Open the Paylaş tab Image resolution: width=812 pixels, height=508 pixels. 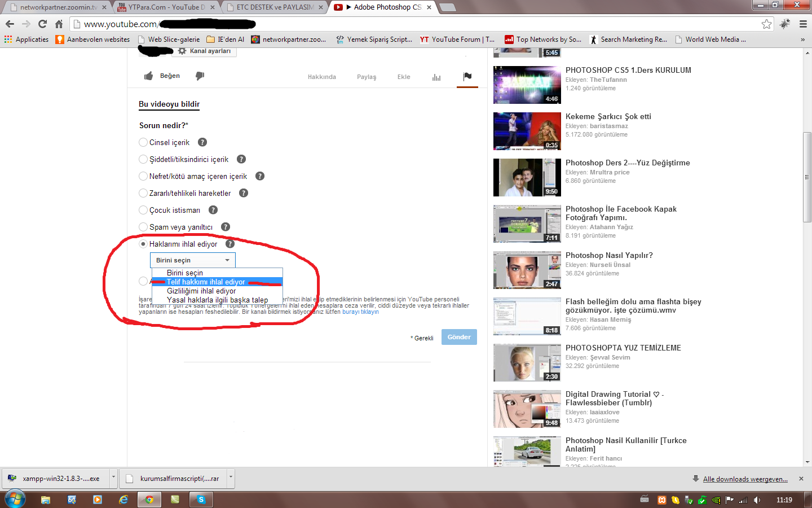[x=367, y=77]
